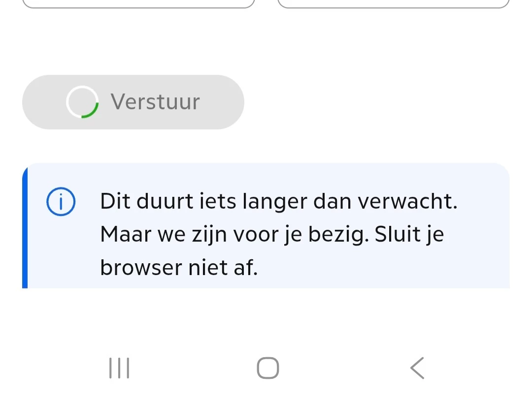Tap the right outlined field at top
This screenshot has height=400, width=532.
pos(393,4)
